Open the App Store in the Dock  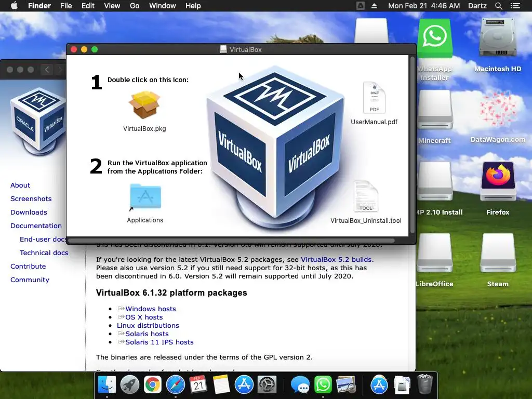[x=244, y=385]
